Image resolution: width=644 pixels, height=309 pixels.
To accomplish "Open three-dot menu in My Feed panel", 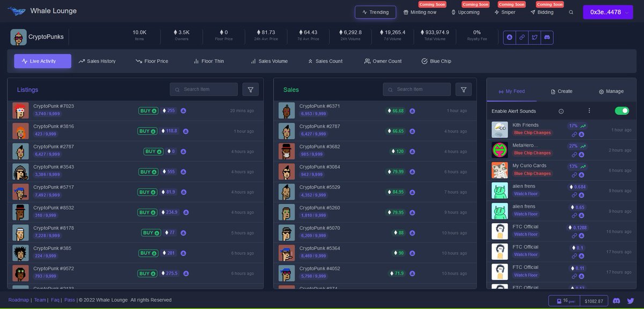I will pos(589,111).
